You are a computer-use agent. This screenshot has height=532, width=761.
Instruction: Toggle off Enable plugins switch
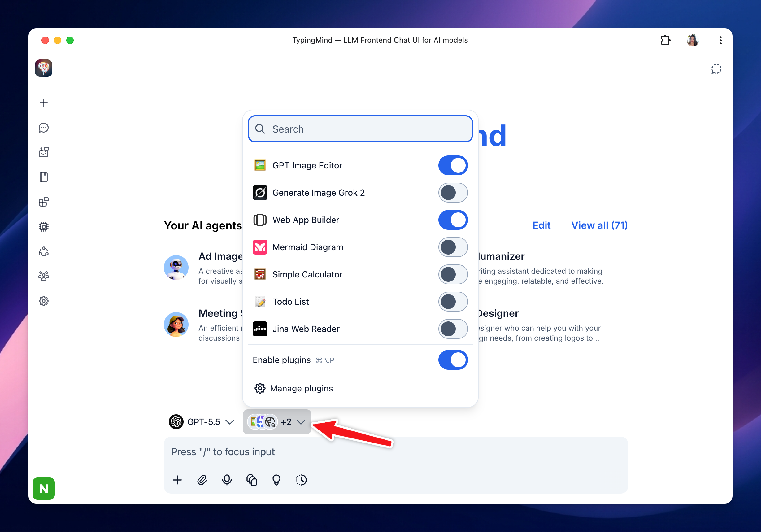coord(453,360)
